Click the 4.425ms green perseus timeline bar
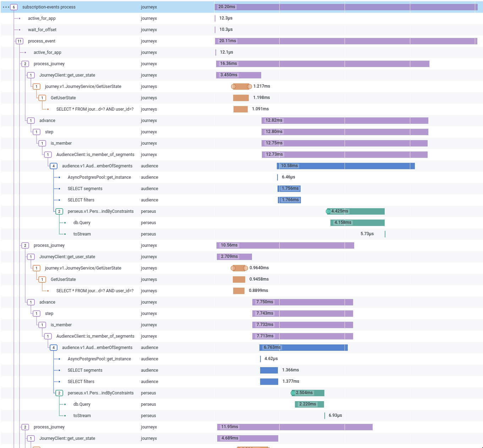The width and height of the screenshot is (483, 448). coord(356,211)
